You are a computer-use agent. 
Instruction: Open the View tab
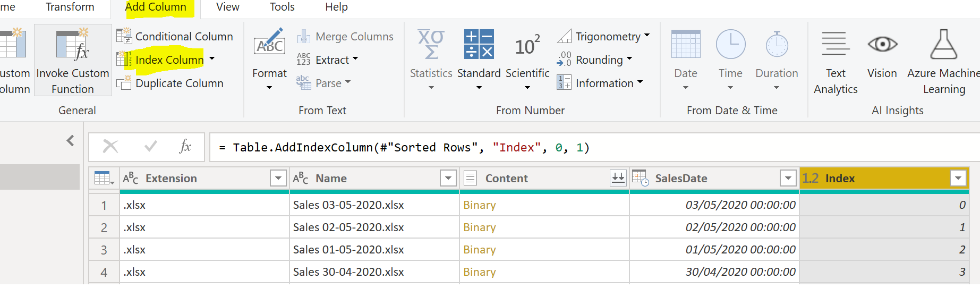coord(228,7)
